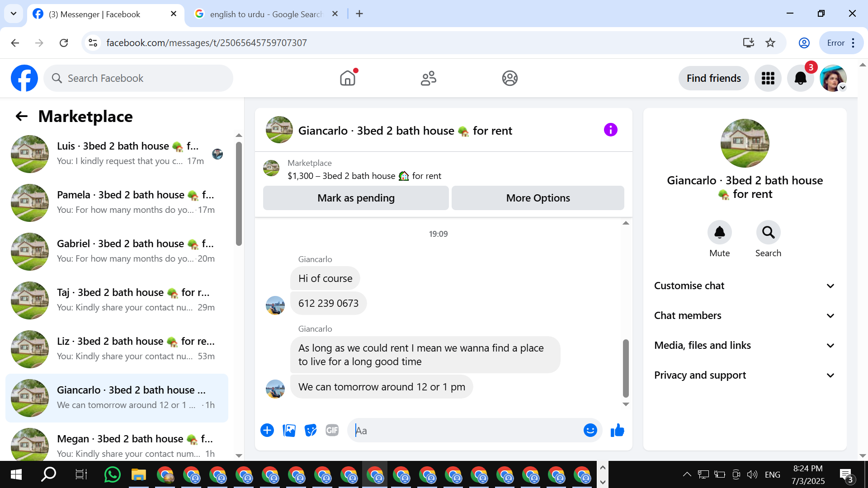Open the sticker chooser icon
Screen dimensions: 868x488
311,431
